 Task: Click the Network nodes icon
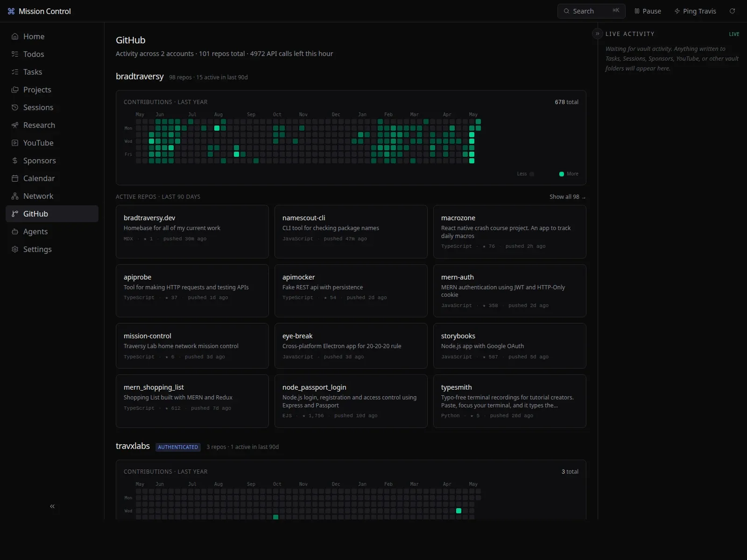(15, 196)
